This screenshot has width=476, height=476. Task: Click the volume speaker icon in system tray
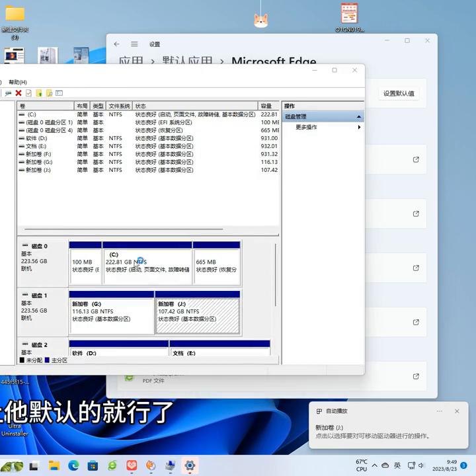click(x=421, y=465)
